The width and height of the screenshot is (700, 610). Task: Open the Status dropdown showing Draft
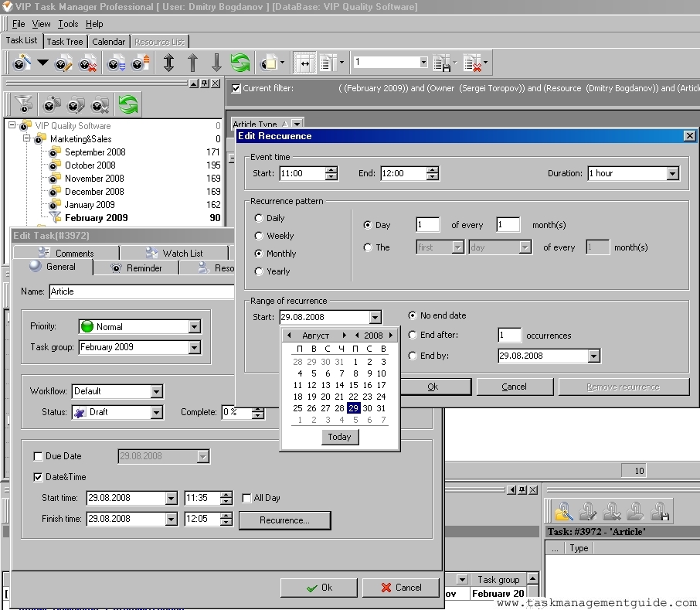[x=156, y=412]
